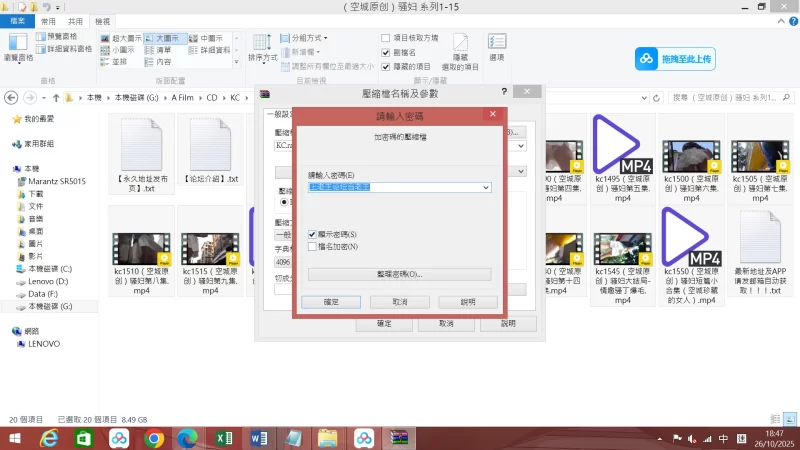This screenshot has width=800, height=450.
Task: Collapse the ribbon with chevron
Action: coord(781,21)
